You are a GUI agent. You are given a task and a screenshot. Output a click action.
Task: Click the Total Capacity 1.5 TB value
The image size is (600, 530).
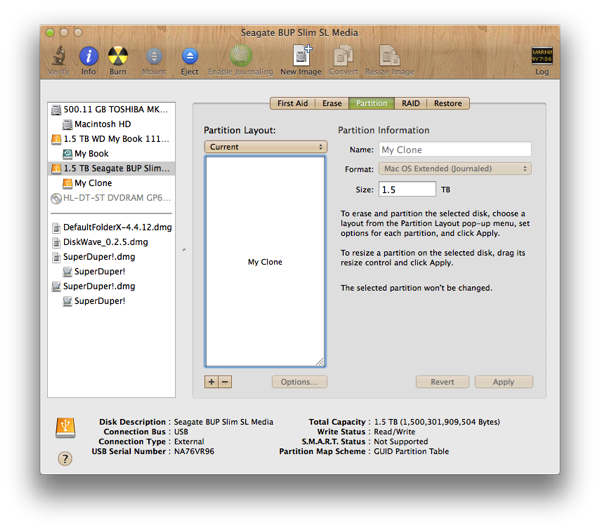pos(437,422)
